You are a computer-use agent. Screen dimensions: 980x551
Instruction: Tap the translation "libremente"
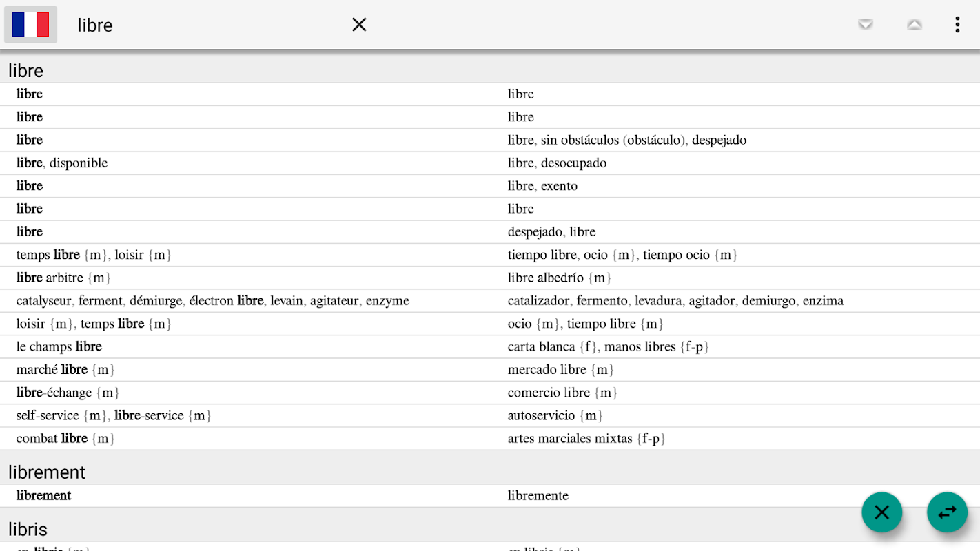(538, 496)
